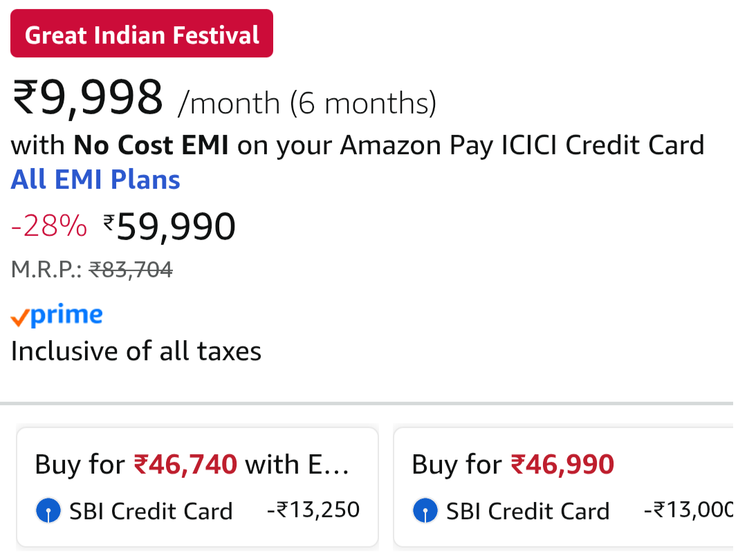Screen dimensions: 747x560
Task: Tap the rupee symbol before 59,990
Action: point(109,222)
